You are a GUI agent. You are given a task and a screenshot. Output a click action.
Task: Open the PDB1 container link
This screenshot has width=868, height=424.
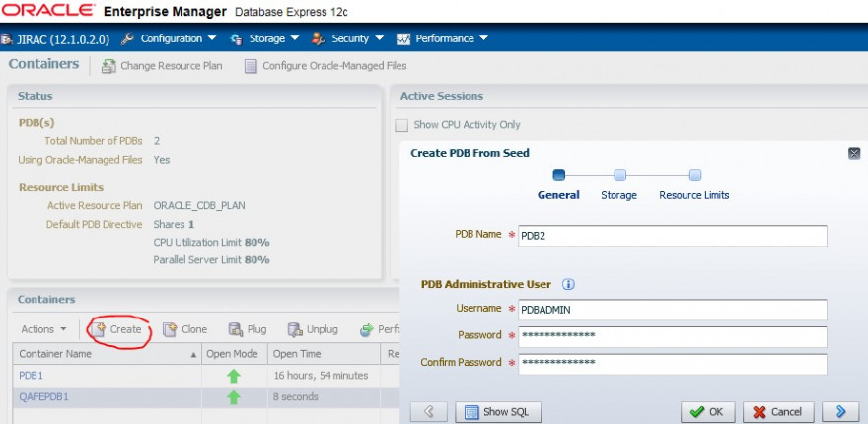point(31,376)
